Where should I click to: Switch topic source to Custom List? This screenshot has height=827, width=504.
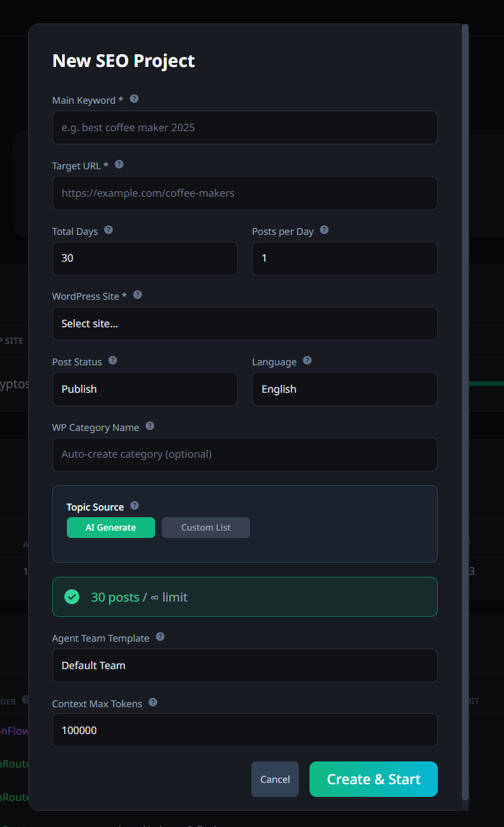click(x=205, y=527)
